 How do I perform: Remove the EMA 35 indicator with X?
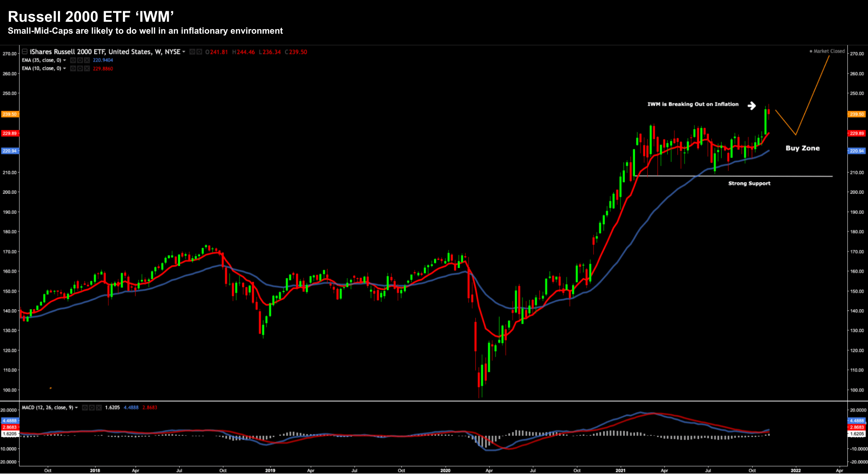[x=87, y=60]
